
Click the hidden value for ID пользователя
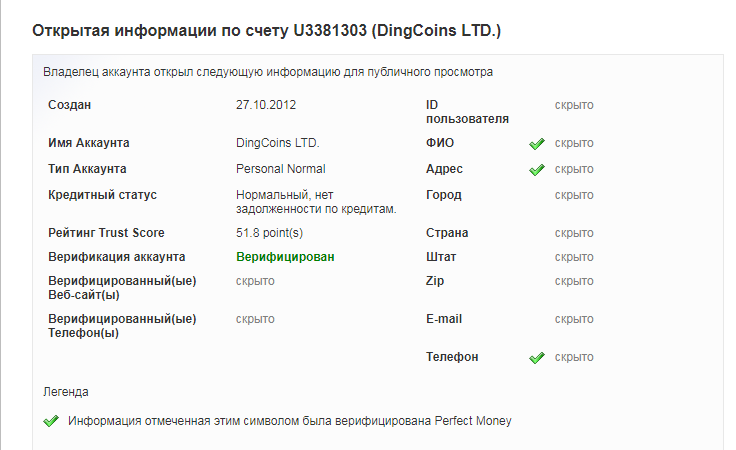(574, 105)
